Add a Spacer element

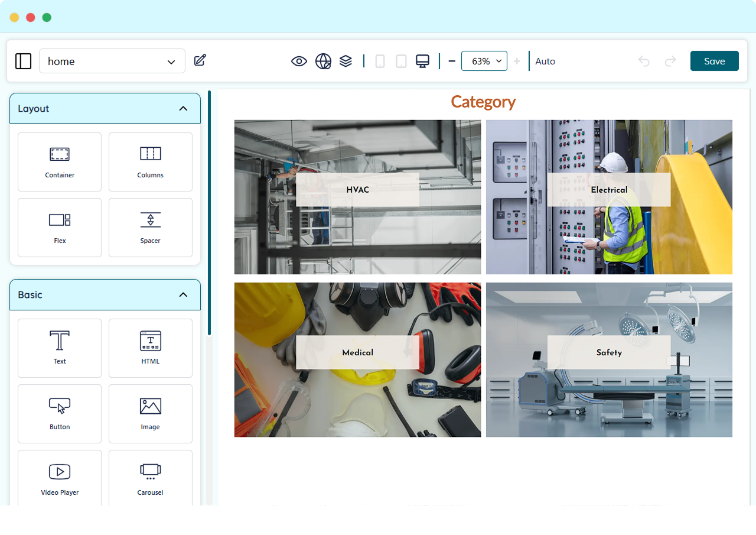(x=151, y=228)
